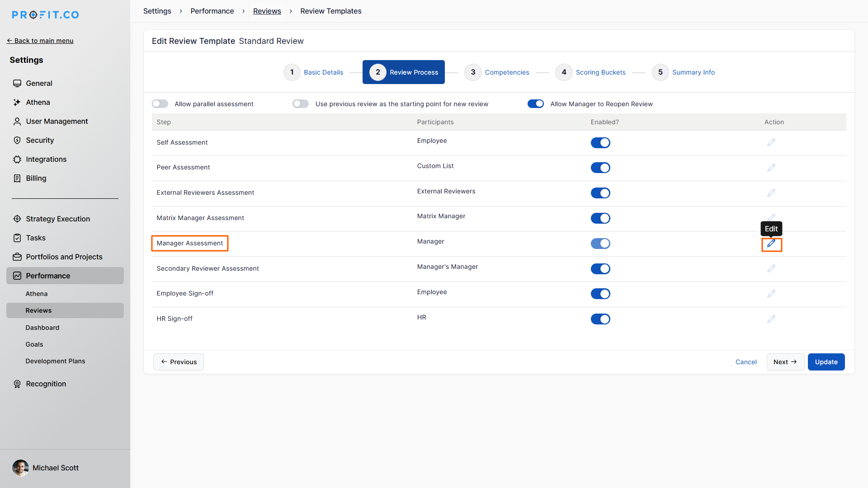The width and height of the screenshot is (868, 488).
Task: Open Security settings via the shield icon
Action: [x=17, y=141]
